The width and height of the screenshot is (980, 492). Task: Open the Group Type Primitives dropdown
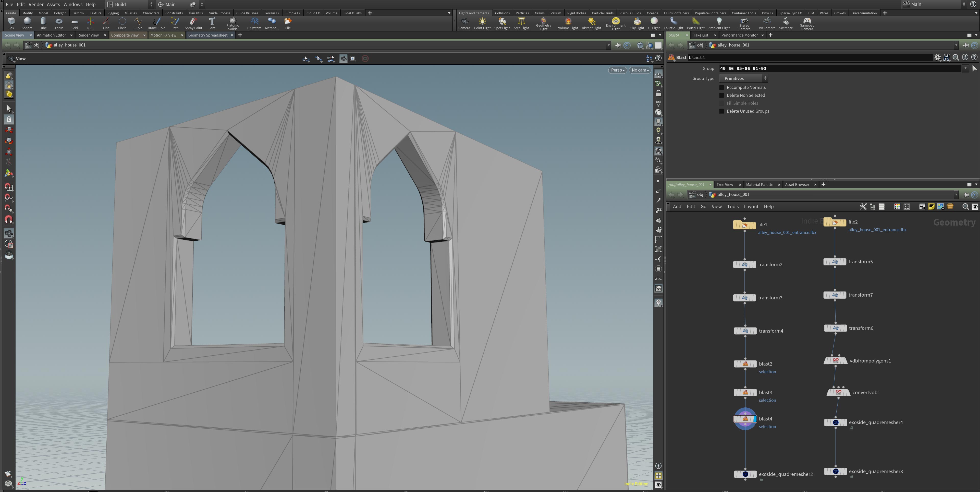pyautogui.click(x=743, y=78)
